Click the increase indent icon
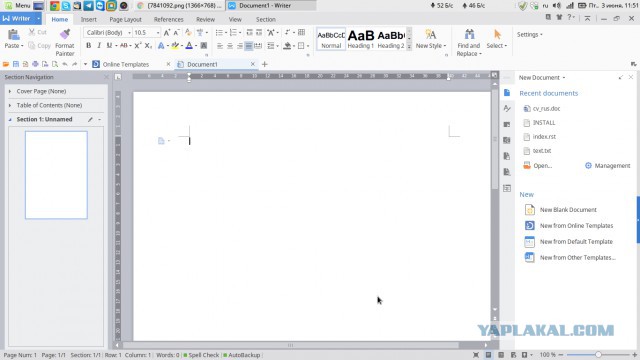The width and height of the screenshot is (640, 360). [x=259, y=33]
